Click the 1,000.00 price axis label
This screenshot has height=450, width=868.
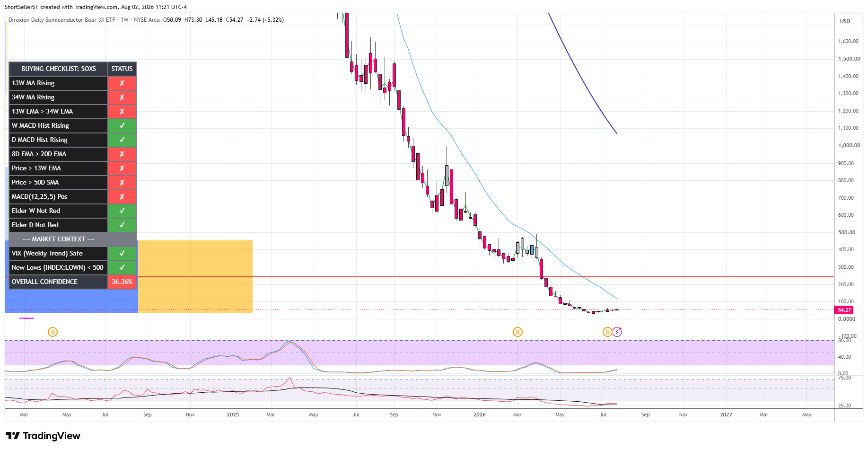[x=849, y=145]
